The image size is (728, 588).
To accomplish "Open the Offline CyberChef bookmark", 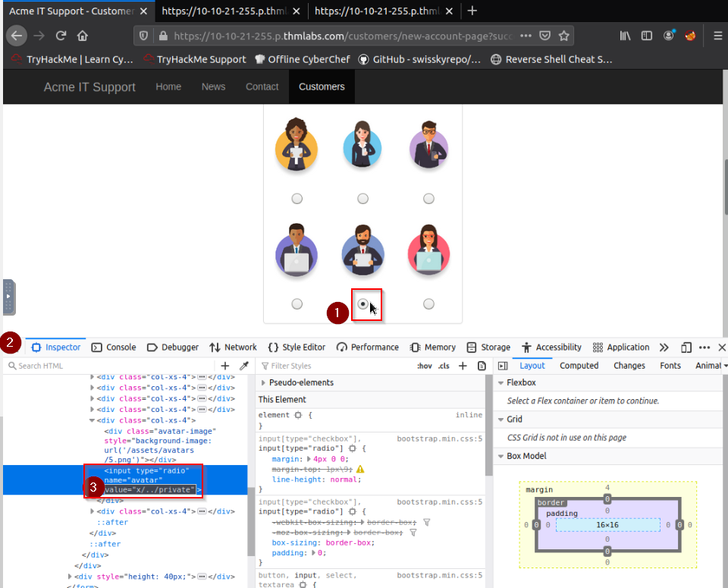I will pyautogui.click(x=303, y=59).
